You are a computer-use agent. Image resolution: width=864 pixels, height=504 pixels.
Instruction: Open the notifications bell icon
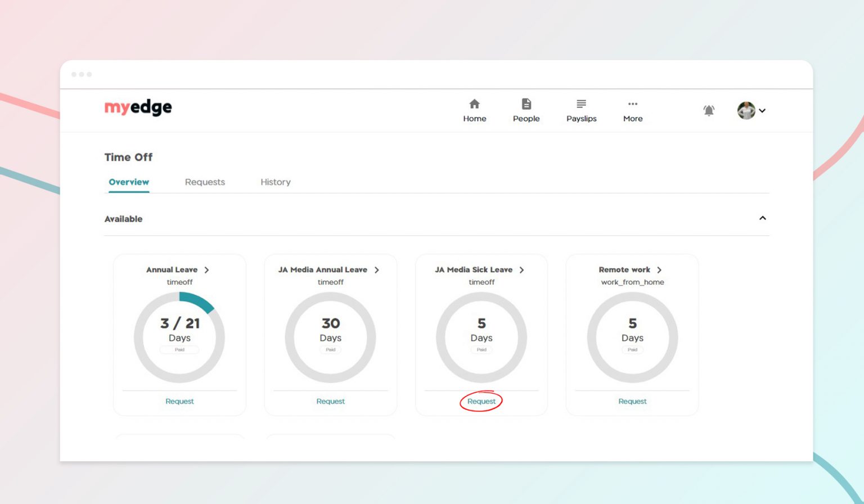click(709, 110)
